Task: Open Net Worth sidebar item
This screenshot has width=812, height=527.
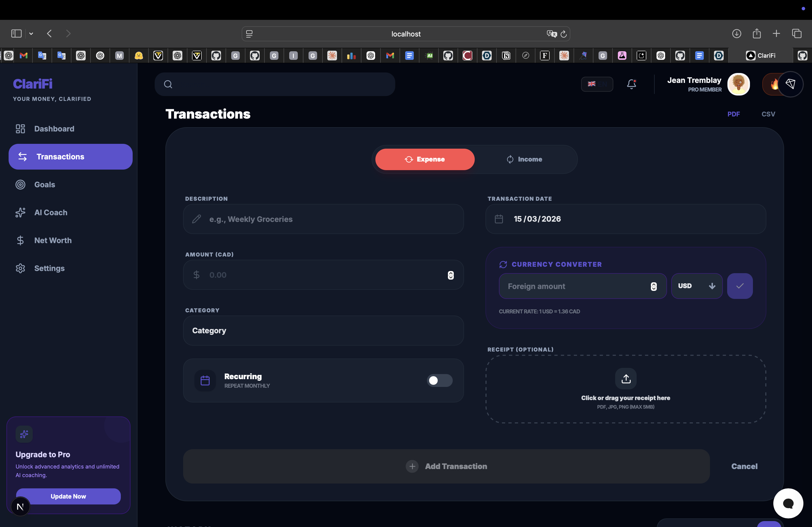Action: (53, 240)
